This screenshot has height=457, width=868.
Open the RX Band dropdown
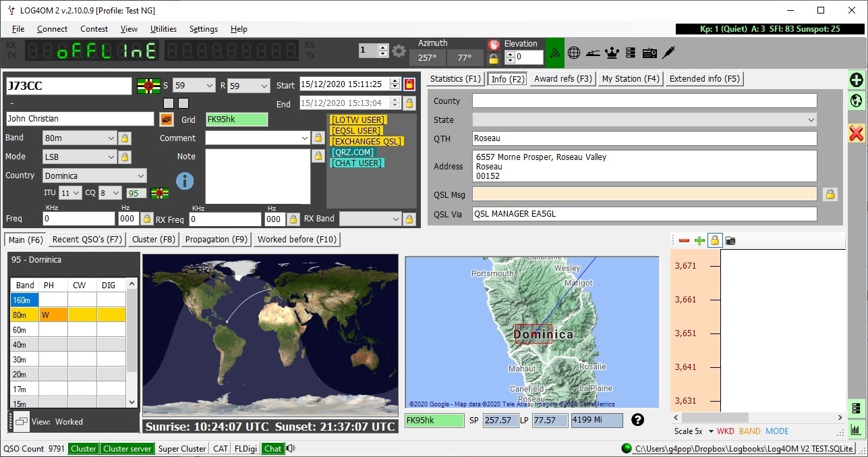click(396, 219)
